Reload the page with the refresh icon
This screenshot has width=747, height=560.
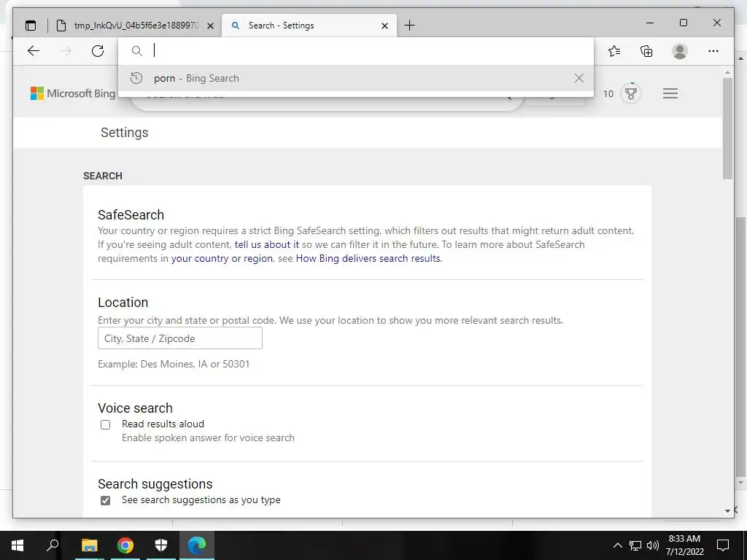pyautogui.click(x=98, y=51)
